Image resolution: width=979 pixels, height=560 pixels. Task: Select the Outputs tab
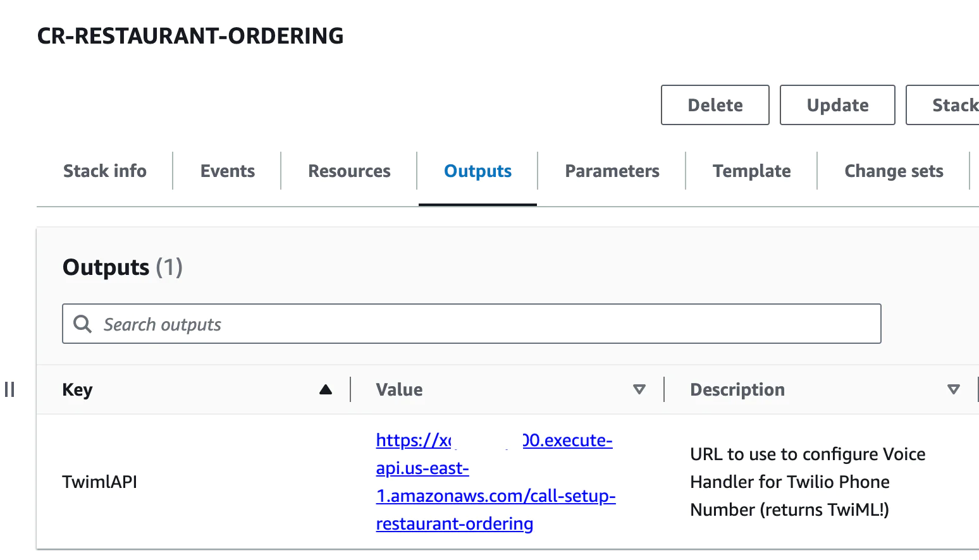click(x=477, y=171)
